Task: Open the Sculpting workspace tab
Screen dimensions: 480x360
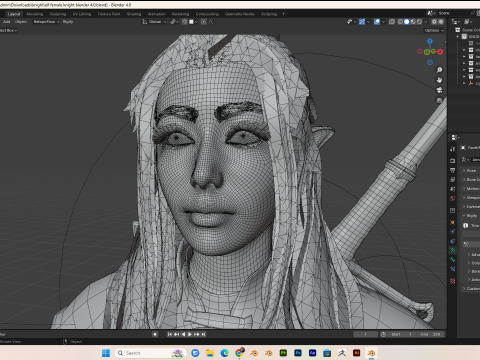Action: (x=58, y=14)
